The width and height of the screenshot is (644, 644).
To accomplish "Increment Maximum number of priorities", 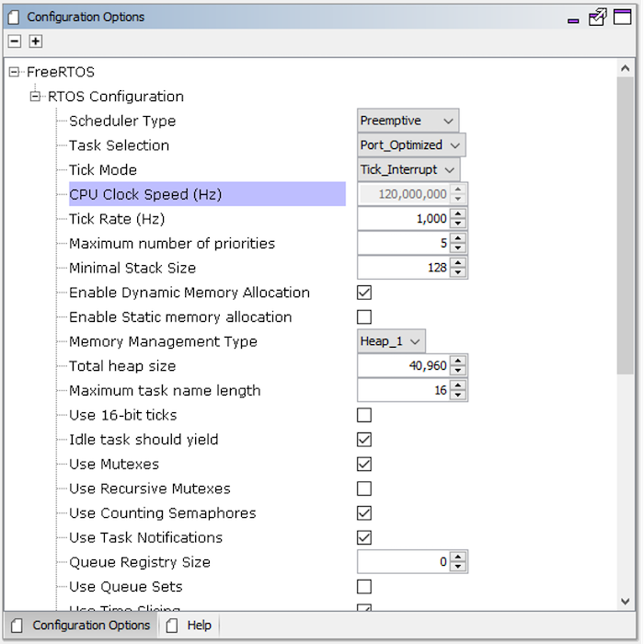I will tap(457, 238).
